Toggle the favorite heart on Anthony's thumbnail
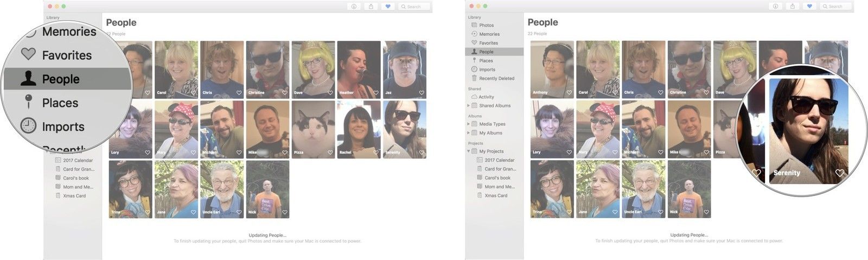The height and width of the screenshot is (260, 868). (x=569, y=93)
